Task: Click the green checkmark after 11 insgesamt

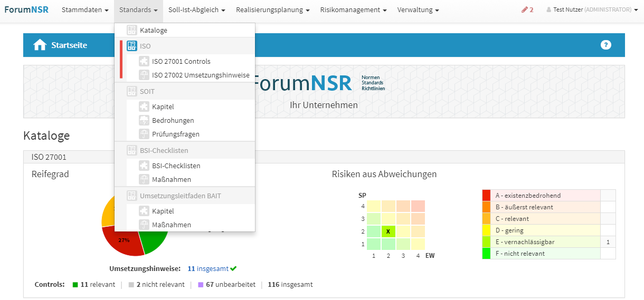Action: click(233, 268)
